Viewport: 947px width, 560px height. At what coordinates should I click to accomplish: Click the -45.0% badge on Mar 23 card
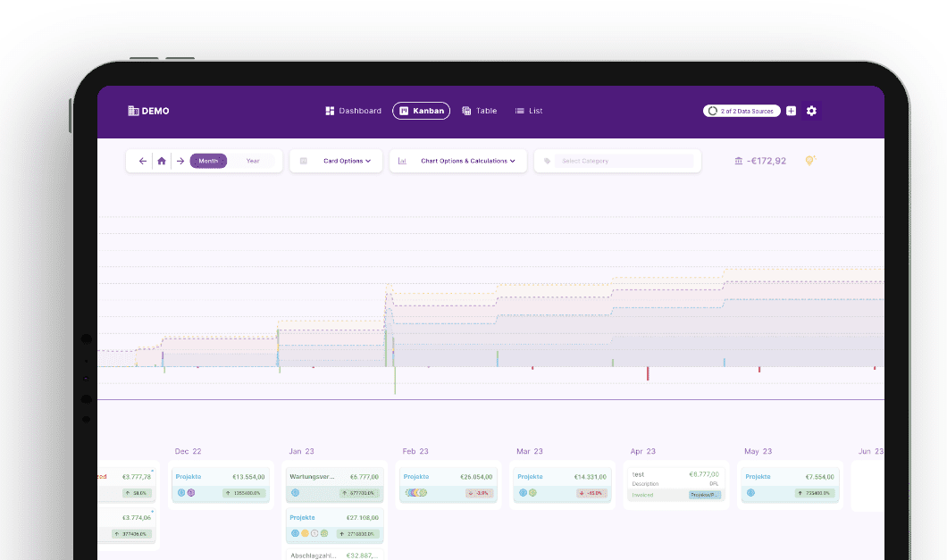pos(591,493)
